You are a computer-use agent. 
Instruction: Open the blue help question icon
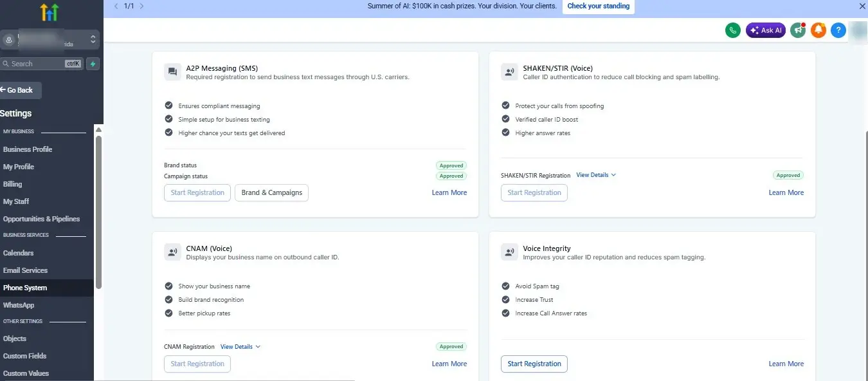coord(838,30)
